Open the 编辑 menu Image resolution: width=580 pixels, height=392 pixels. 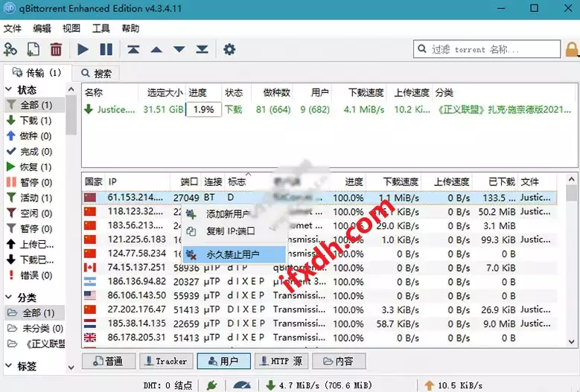[42, 28]
